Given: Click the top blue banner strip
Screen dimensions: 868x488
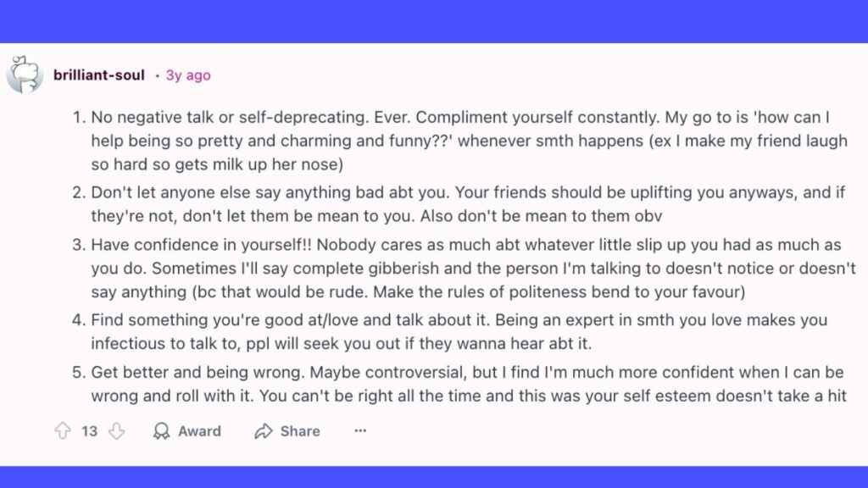Looking at the screenshot, I should point(434,21).
